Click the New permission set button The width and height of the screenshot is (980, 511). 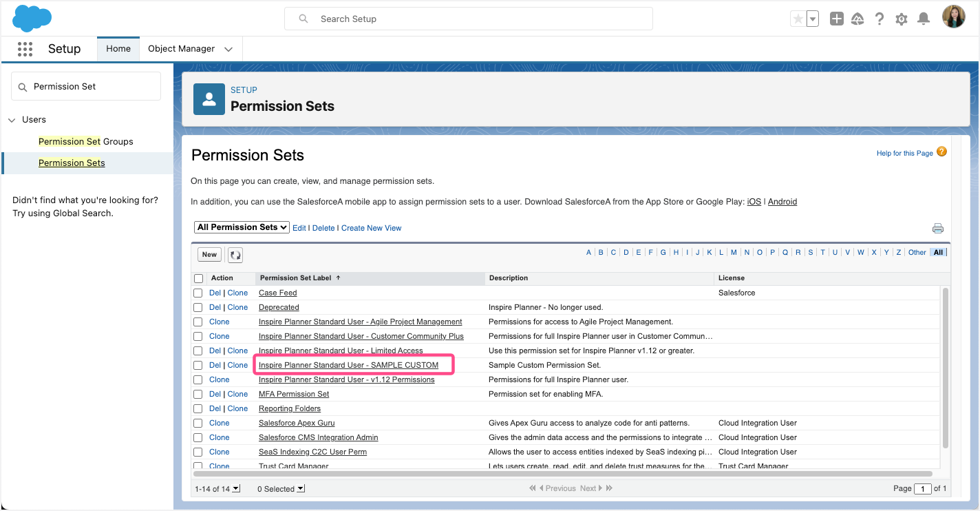(x=209, y=255)
